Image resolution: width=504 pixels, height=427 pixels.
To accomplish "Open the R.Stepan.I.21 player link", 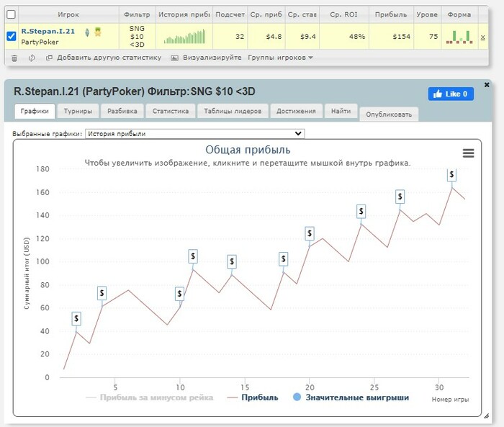I will (x=48, y=31).
